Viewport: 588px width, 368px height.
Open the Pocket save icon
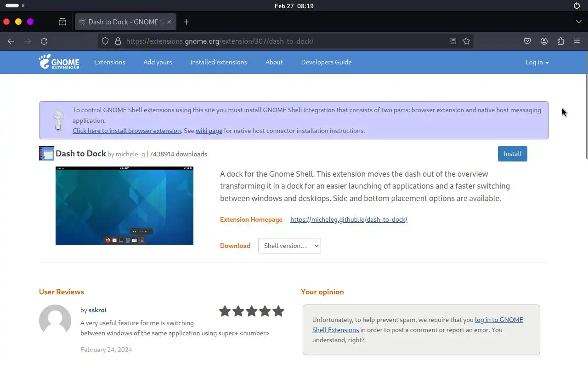[527, 41]
